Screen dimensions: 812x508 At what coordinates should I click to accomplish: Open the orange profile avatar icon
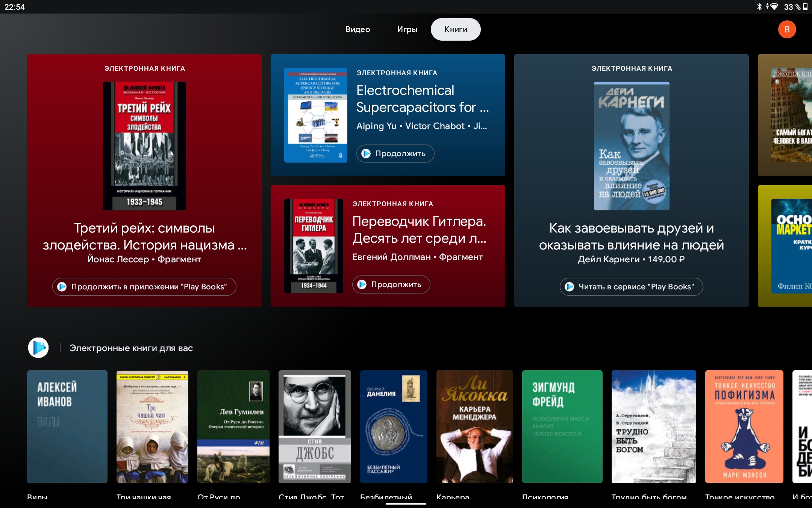coord(787,29)
